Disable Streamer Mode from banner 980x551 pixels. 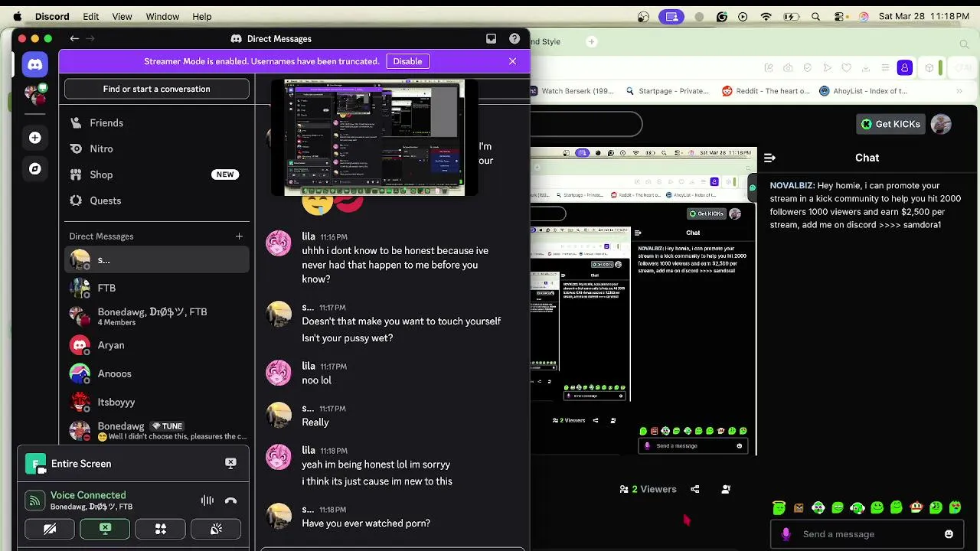(407, 61)
